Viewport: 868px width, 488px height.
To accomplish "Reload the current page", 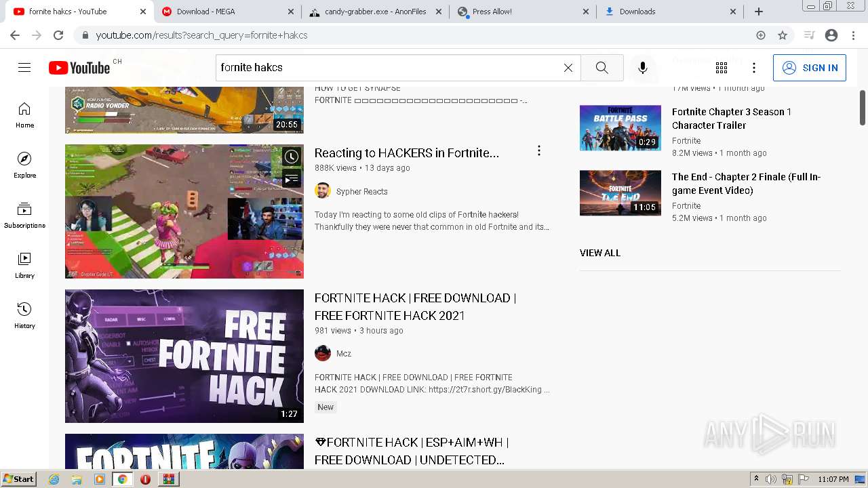I will pos(58,35).
